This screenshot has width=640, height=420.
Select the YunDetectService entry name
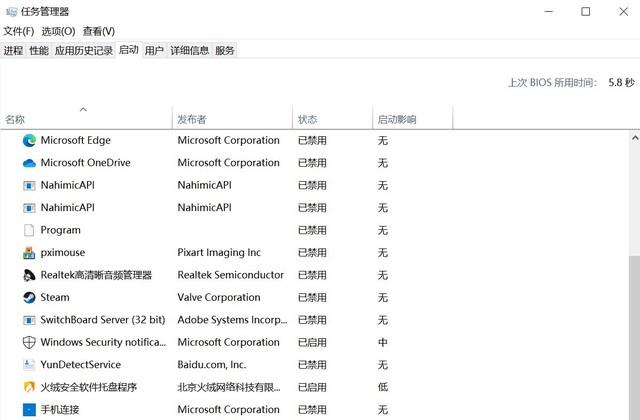[80, 364]
